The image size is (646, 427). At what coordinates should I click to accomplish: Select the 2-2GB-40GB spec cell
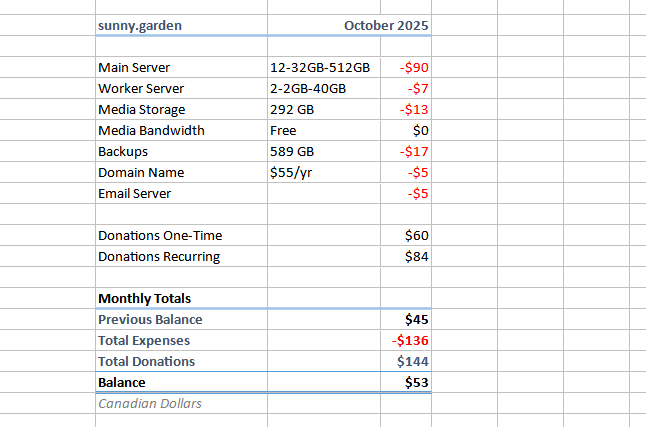click(324, 89)
